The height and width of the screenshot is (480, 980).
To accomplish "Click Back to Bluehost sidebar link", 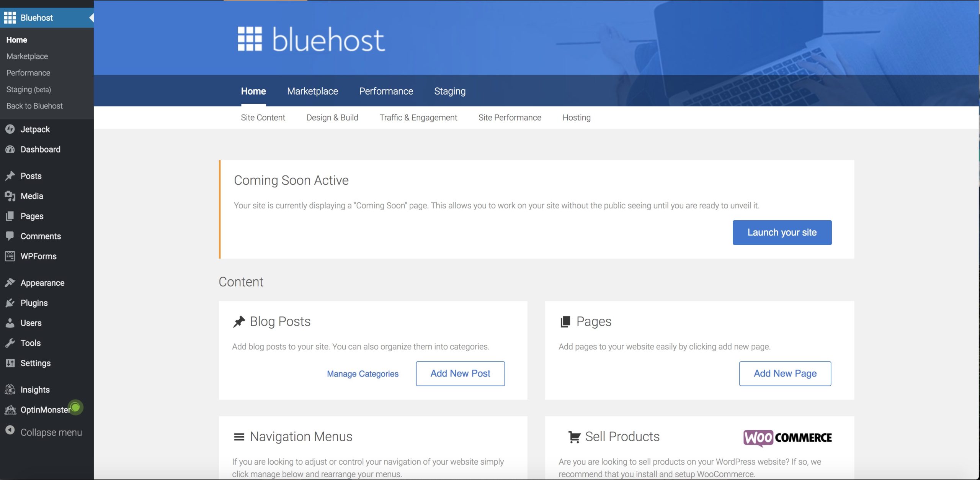I will point(34,106).
